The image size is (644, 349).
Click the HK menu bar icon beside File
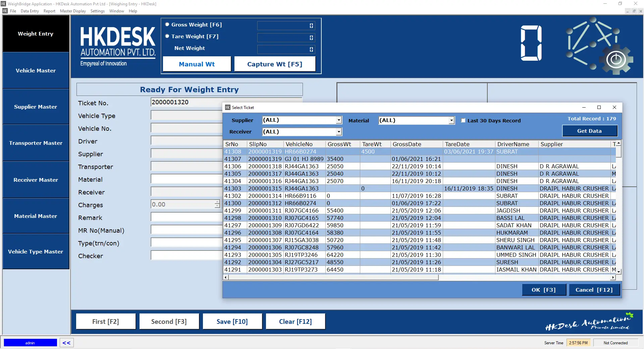point(5,11)
